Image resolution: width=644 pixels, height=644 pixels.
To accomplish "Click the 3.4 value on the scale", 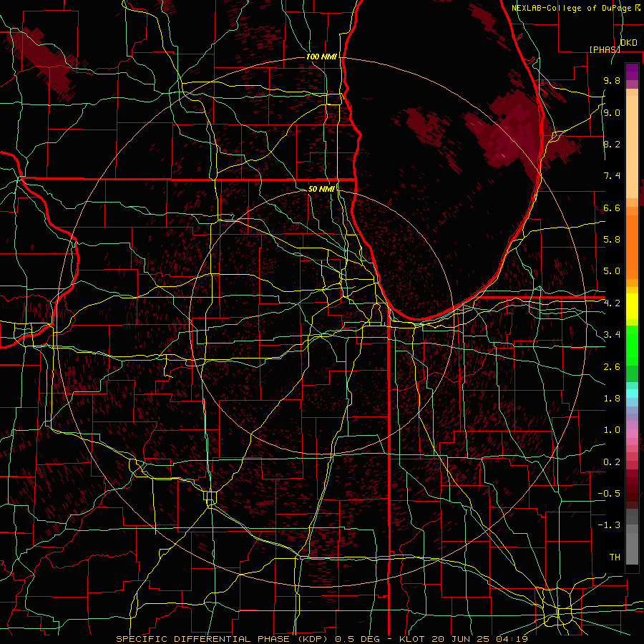I will (612, 335).
